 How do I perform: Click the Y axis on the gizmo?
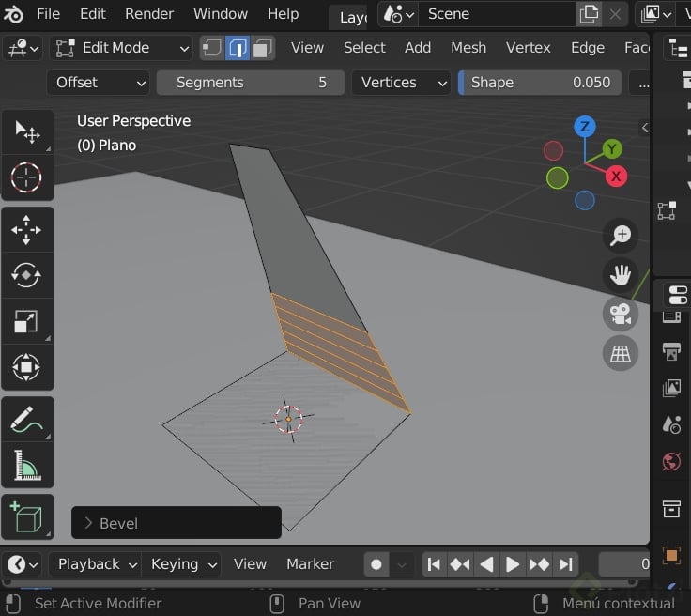(x=612, y=149)
